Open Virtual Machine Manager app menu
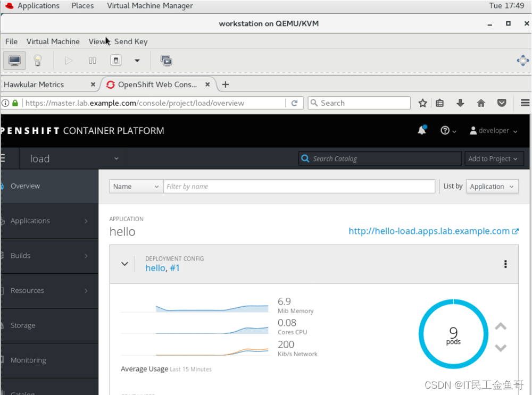The width and height of the screenshot is (532, 395). (150, 5)
